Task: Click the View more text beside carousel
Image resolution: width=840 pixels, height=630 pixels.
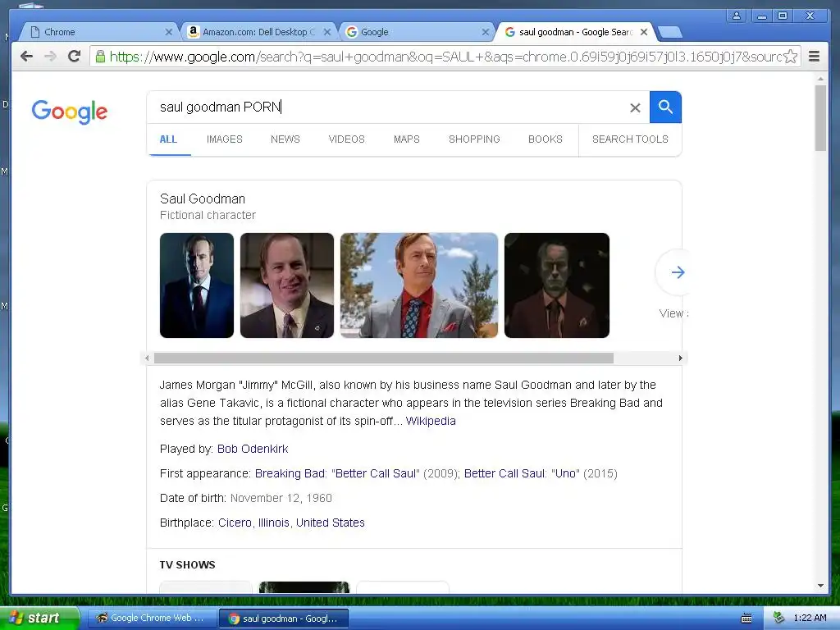Action: pos(673,313)
